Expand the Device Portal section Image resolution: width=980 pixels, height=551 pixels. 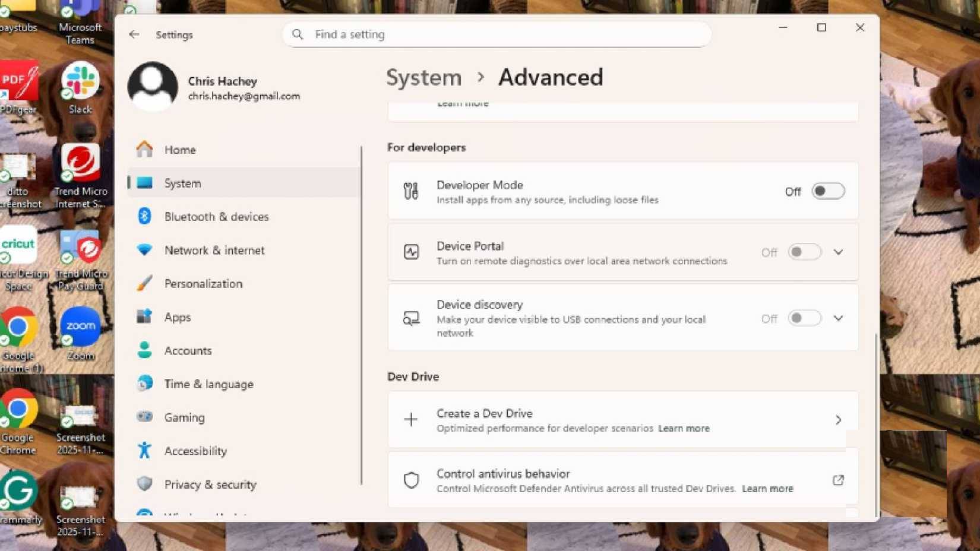(x=839, y=252)
